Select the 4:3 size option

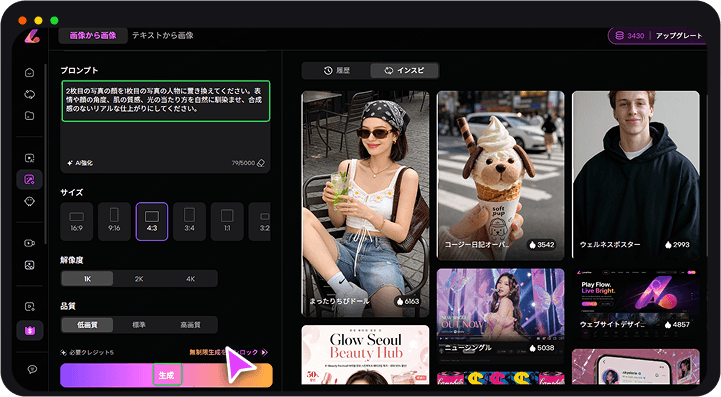pyautogui.click(x=152, y=221)
